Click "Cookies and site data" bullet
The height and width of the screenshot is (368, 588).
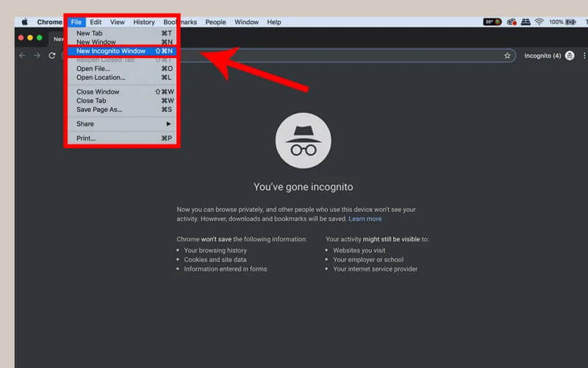pyautogui.click(x=215, y=260)
